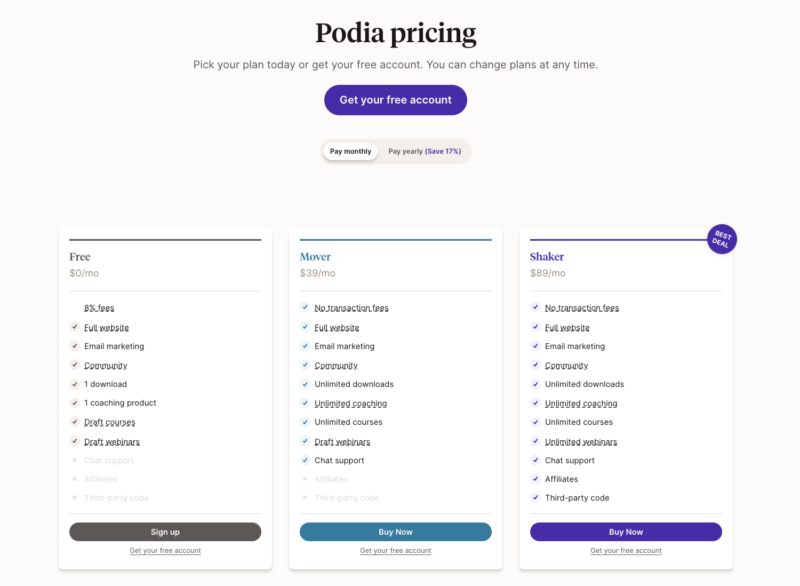Click checkmark next to Third-party code in Shaker
The image size is (800, 586).
tap(535, 497)
